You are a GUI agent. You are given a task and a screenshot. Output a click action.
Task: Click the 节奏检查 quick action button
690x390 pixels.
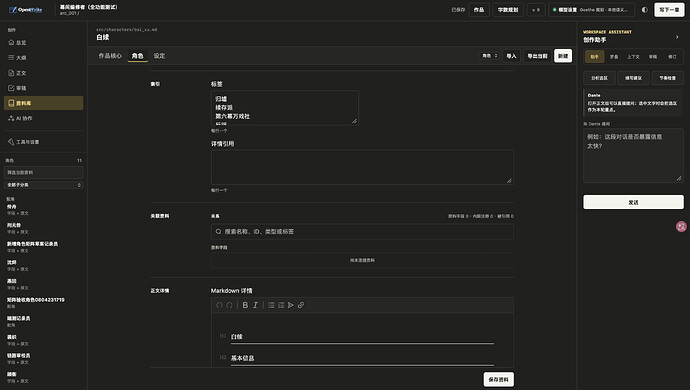click(668, 78)
